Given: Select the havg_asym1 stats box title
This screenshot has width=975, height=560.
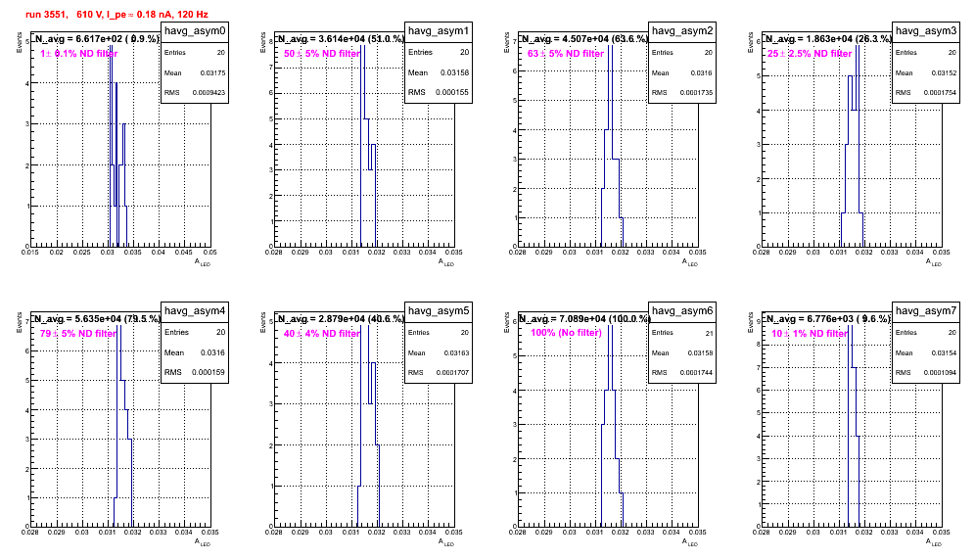Looking at the screenshot, I should [439, 30].
